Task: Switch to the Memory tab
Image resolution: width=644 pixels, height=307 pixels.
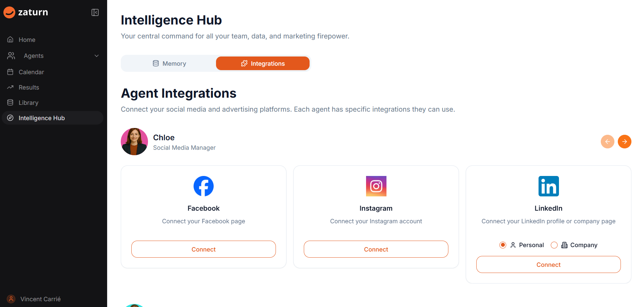Action: coord(169,64)
